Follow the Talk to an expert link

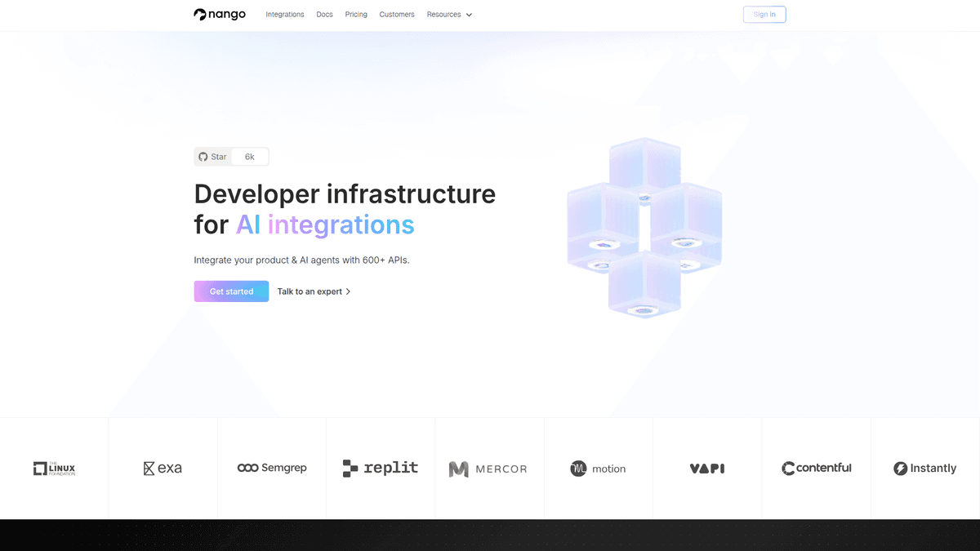(314, 291)
